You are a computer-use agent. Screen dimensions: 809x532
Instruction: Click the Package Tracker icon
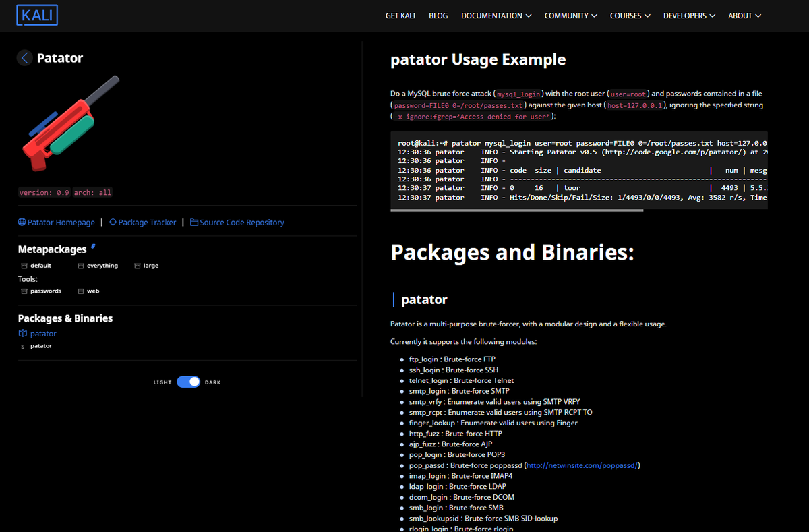[x=113, y=222]
